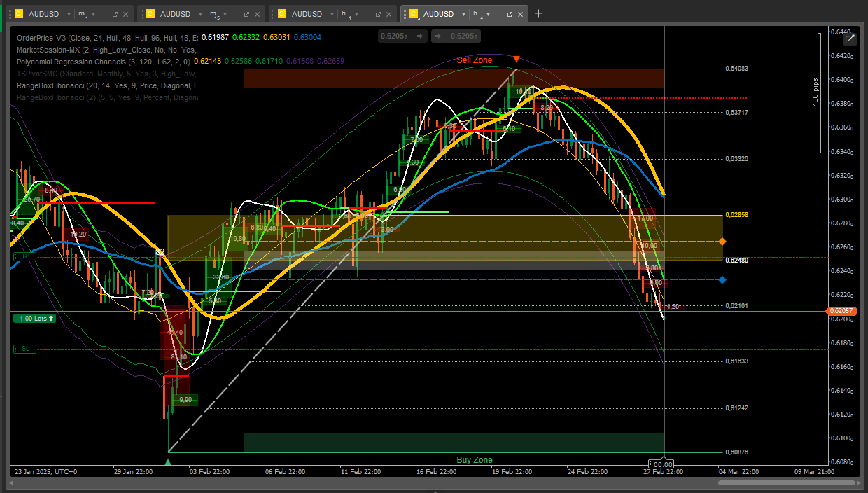Image resolution: width=868 pixels, height=493 pixels.
Task: Click the quick-trade sell price button
Action: pos(402,36)
